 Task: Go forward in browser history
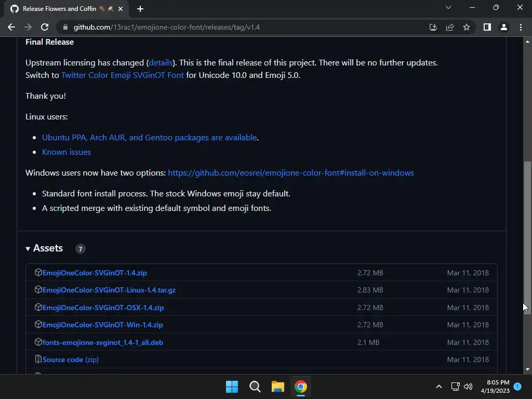tap(28, 27)
